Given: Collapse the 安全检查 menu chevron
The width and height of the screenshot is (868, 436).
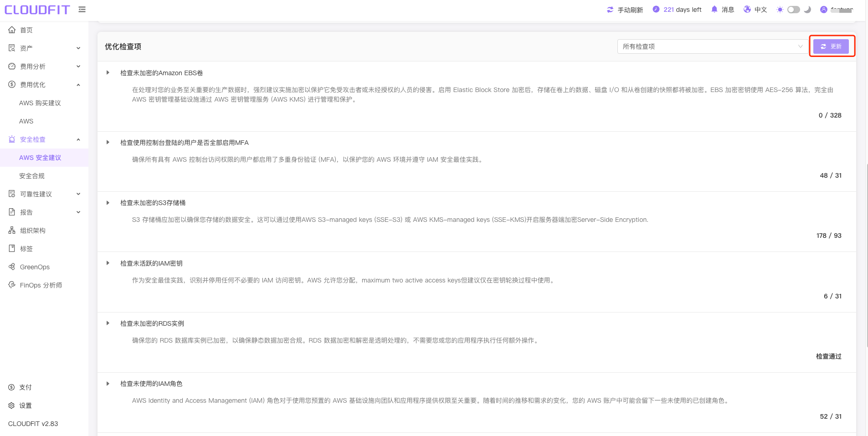Looking at the screenshot, I should [78, 139].
